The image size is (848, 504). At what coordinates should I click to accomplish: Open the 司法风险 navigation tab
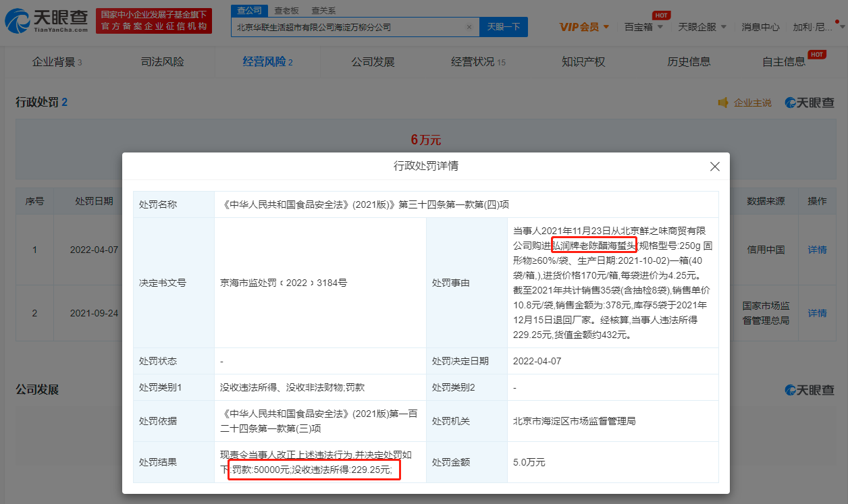[162, 62]
